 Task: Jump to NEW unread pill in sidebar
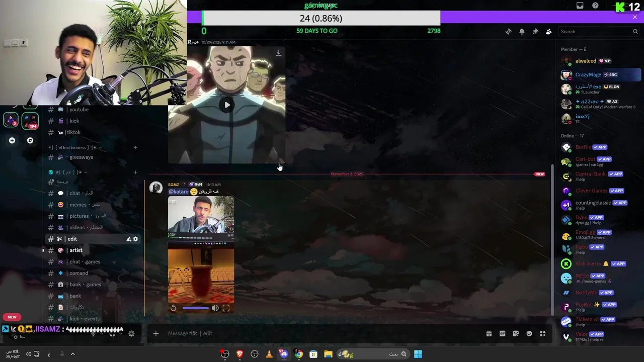point(12,317)
